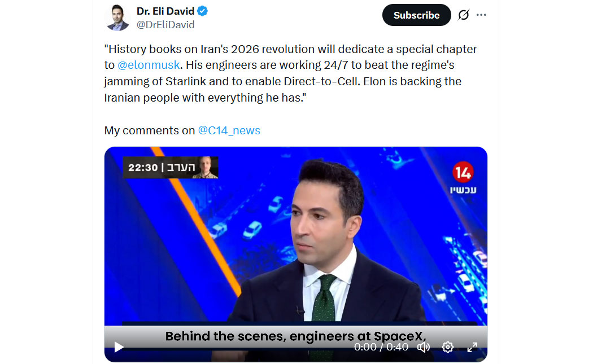Click the @DrEliDavid handle
This screenshot has width=593, height=364.
tap(165, 25)
